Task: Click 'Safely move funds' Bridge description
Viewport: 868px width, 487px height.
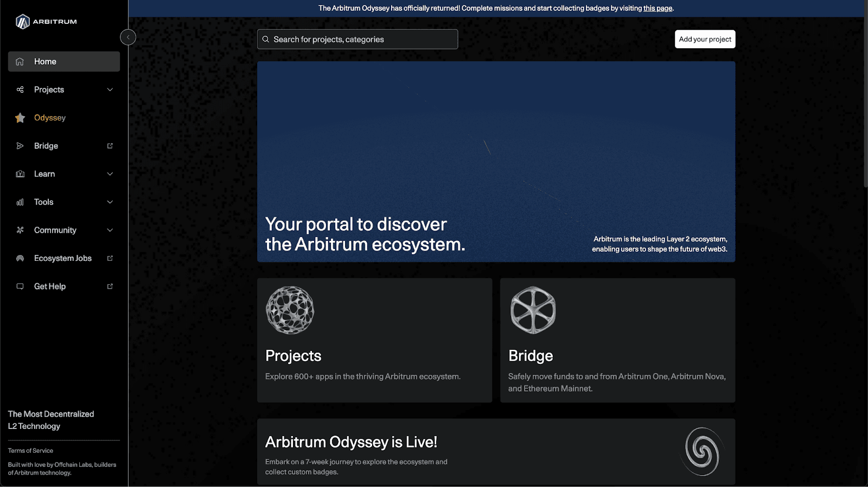Action: 617,382
